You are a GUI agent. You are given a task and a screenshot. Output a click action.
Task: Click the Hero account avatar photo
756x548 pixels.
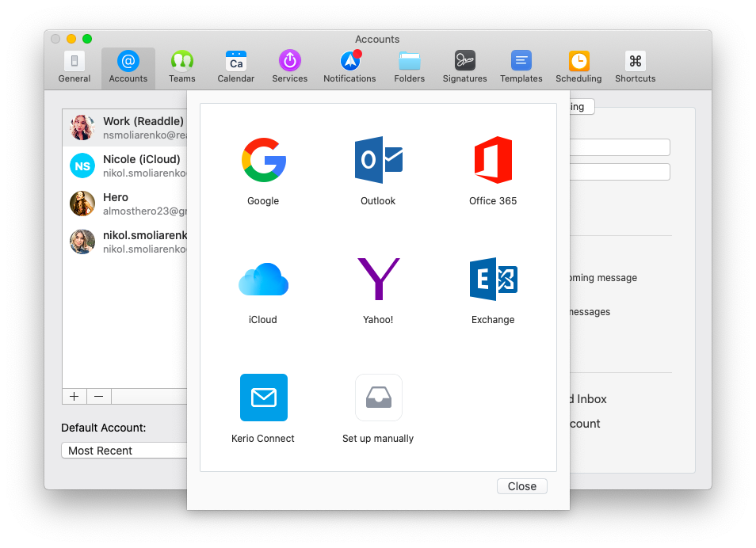(82, 204)
